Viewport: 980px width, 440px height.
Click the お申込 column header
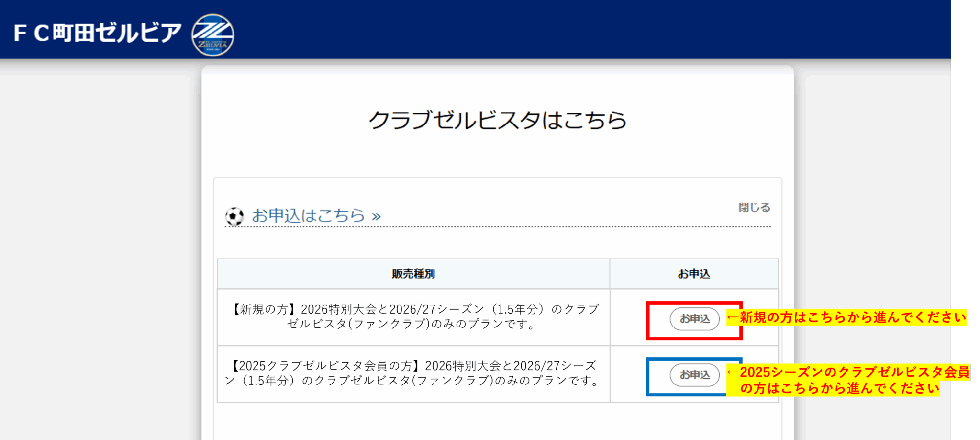[693, 274]
